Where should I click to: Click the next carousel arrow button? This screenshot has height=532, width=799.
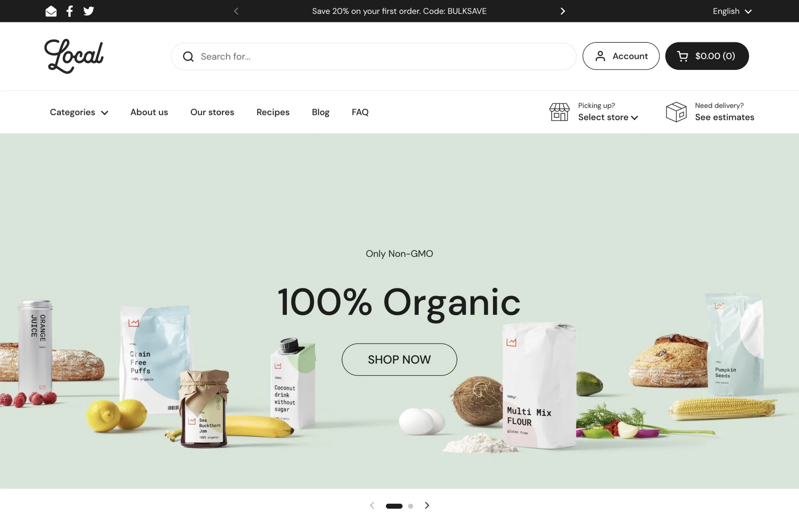pos(427,505)
